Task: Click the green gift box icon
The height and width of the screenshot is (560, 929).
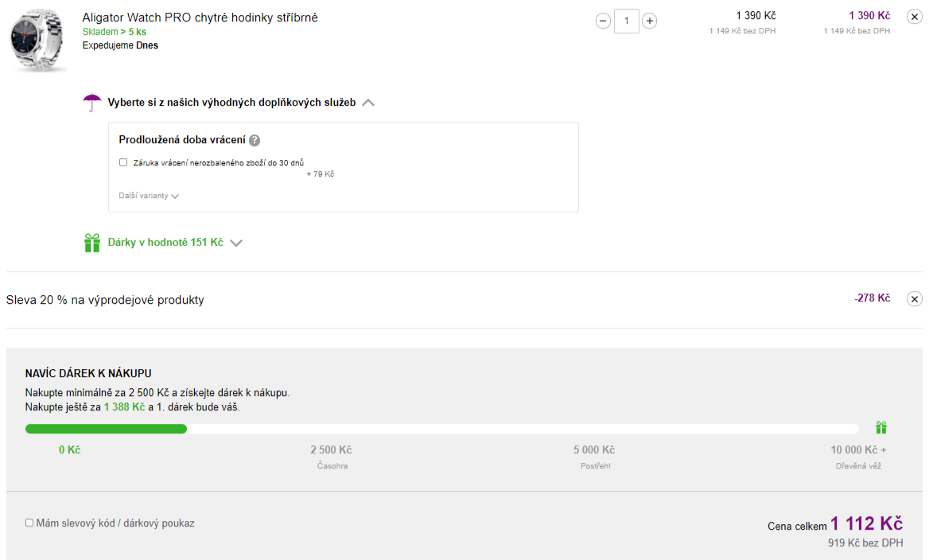Action: pos(91,243)
